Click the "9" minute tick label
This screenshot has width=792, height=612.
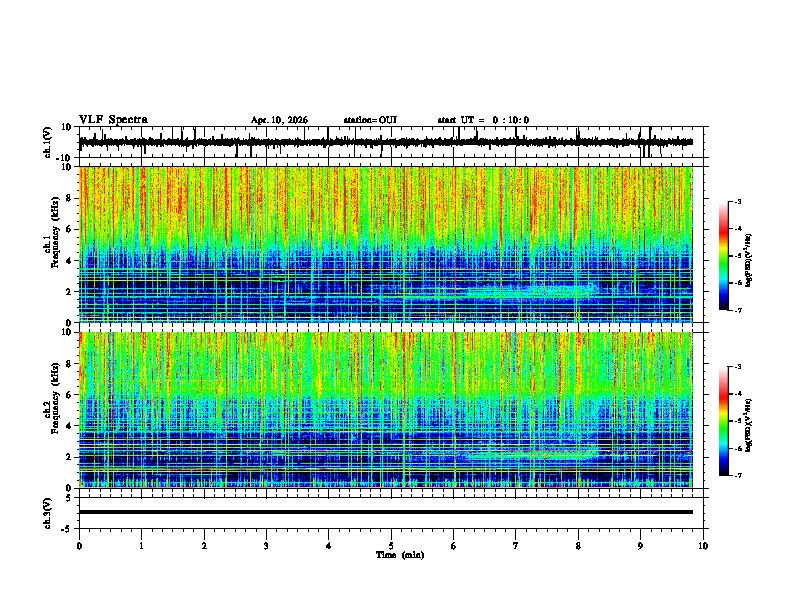(x=640, y=546)
